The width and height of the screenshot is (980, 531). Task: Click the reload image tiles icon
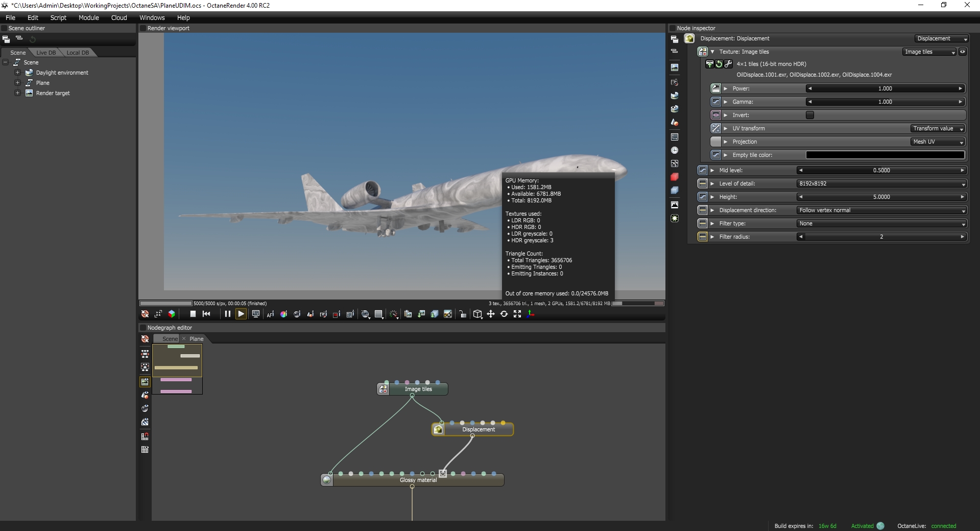click(719, 64)
